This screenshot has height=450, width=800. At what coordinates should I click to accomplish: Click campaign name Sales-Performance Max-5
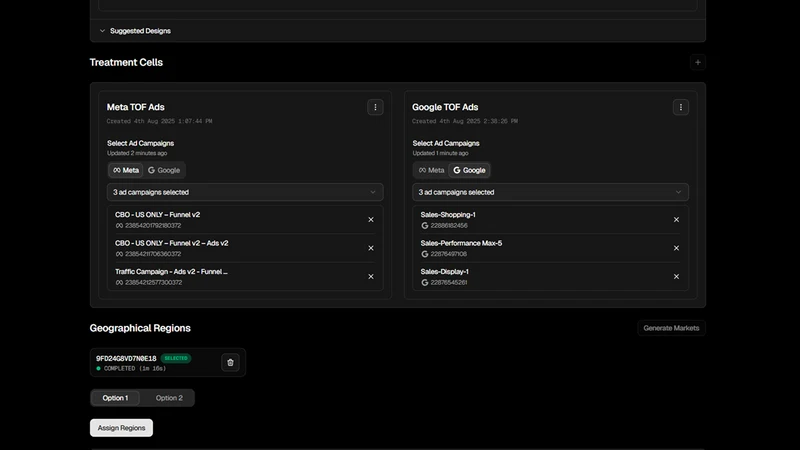461,243
